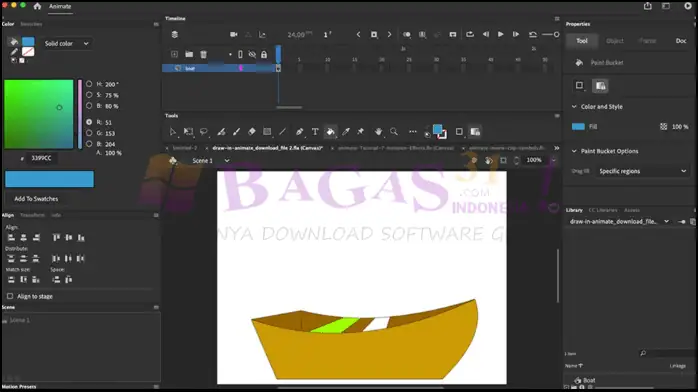Select the Eyedropper tool
The height and width of the screenshot is (392, 698).
click(346, 132)
